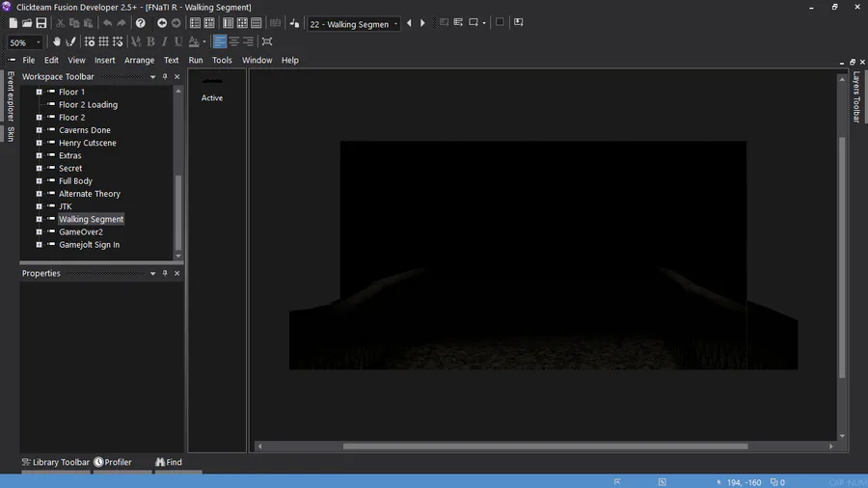Open the File menu
This screenshot has width=868, height=488.
28,61
